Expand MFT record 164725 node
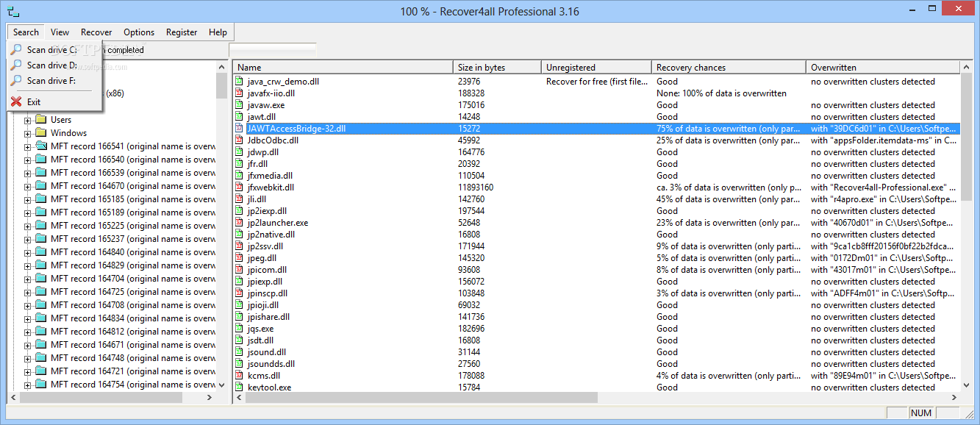The height and width of the screenshot is (425, 980). point(28,292)
